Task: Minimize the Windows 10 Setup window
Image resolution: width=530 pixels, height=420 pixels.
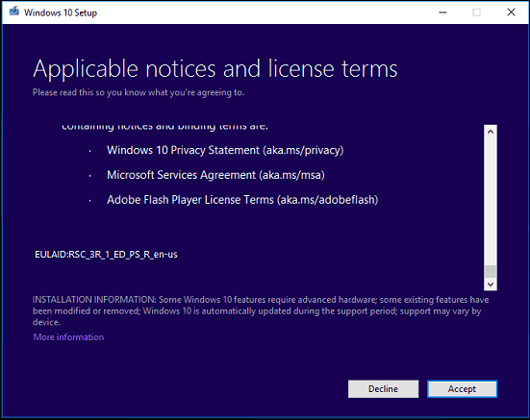Action: click(x=442, y=12)
